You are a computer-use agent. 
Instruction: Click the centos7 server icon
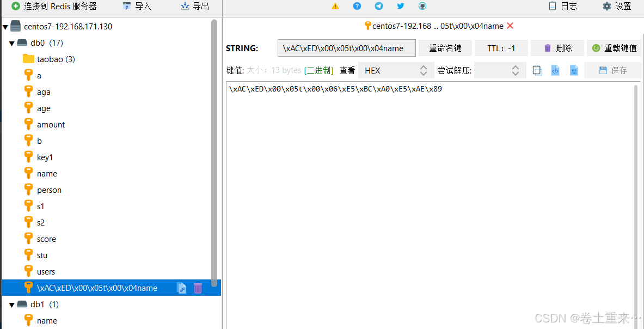point(16,27)
